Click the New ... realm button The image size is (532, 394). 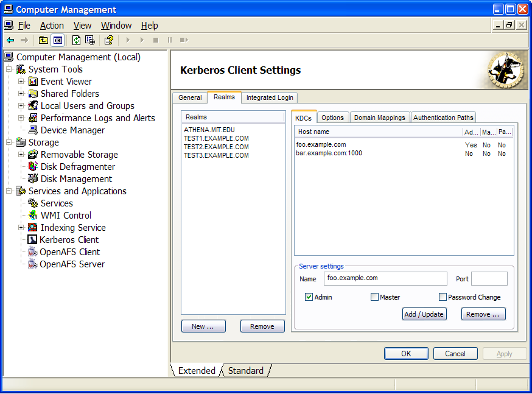tap(203, 326)
